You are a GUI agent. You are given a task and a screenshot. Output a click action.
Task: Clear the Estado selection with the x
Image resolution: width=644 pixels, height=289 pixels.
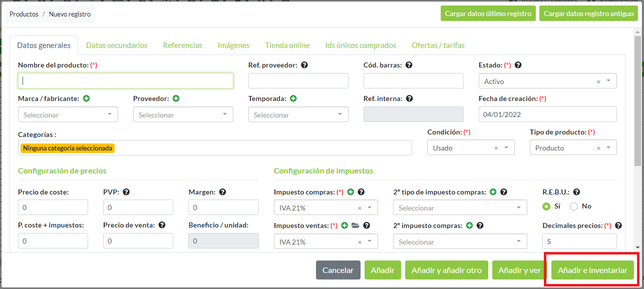pyautogui.click(x=598, y=81)
